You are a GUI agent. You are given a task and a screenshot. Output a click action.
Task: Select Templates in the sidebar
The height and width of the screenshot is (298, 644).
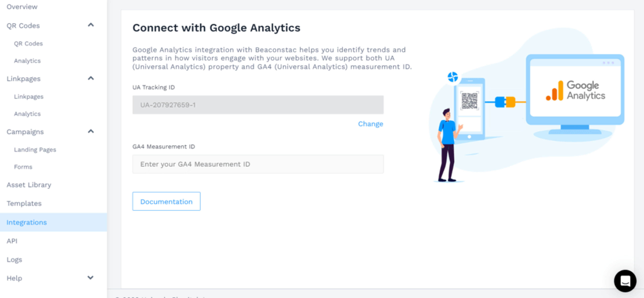tap(24, 203)
